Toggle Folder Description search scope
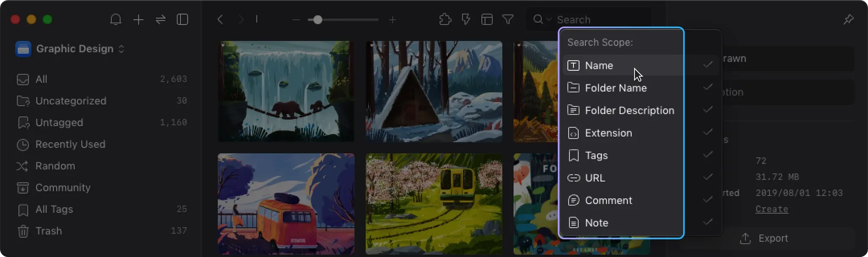This screenshot has height=257, width=868. [x=641, y=110]
